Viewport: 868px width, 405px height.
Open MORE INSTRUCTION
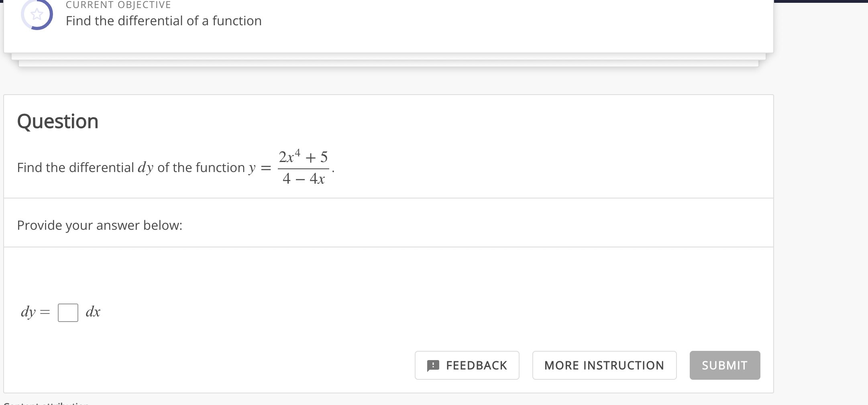[604, 365]
